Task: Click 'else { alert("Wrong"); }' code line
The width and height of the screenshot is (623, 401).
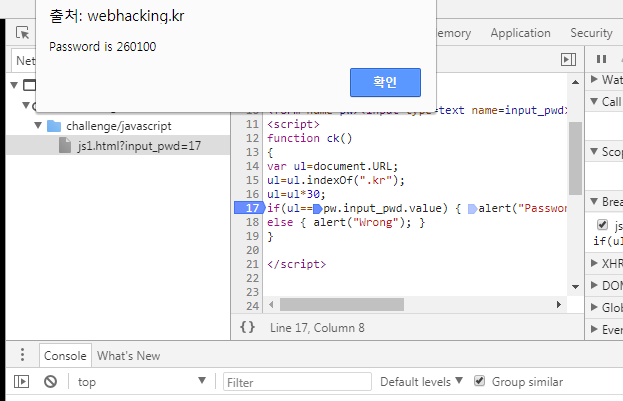Action: click(x=346, y=222)
